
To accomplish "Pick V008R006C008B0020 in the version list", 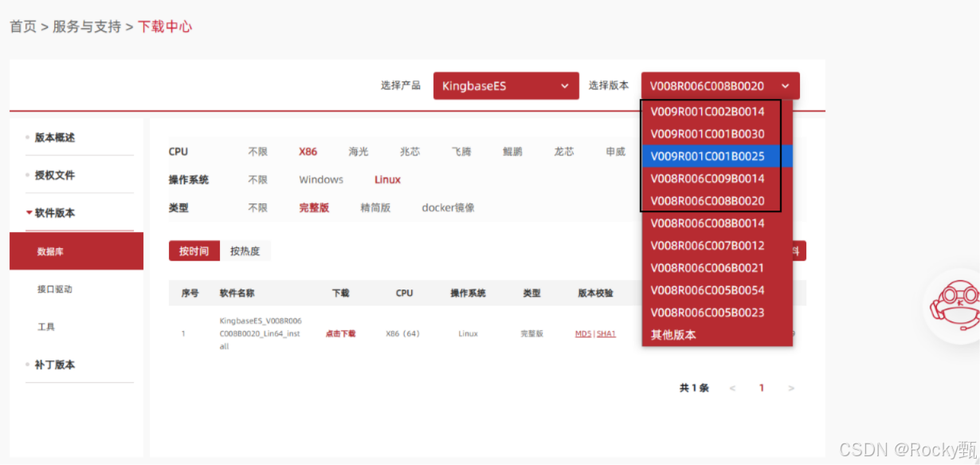I will coord(717,201).
